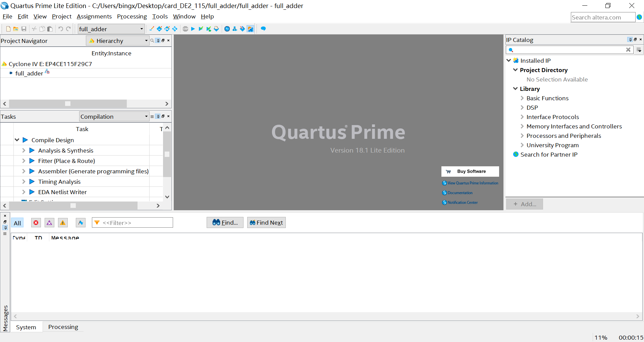Click the Start Compilation play icon

pos(193,29)
